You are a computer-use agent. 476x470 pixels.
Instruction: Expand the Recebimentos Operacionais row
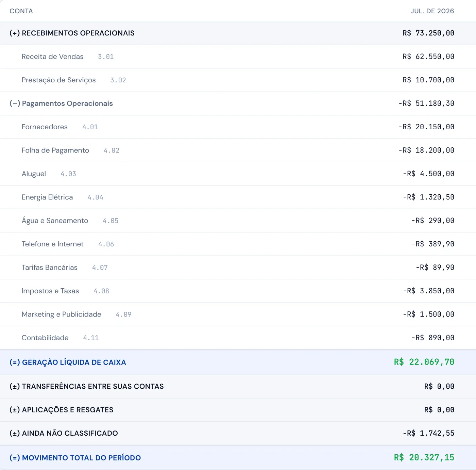238,33
